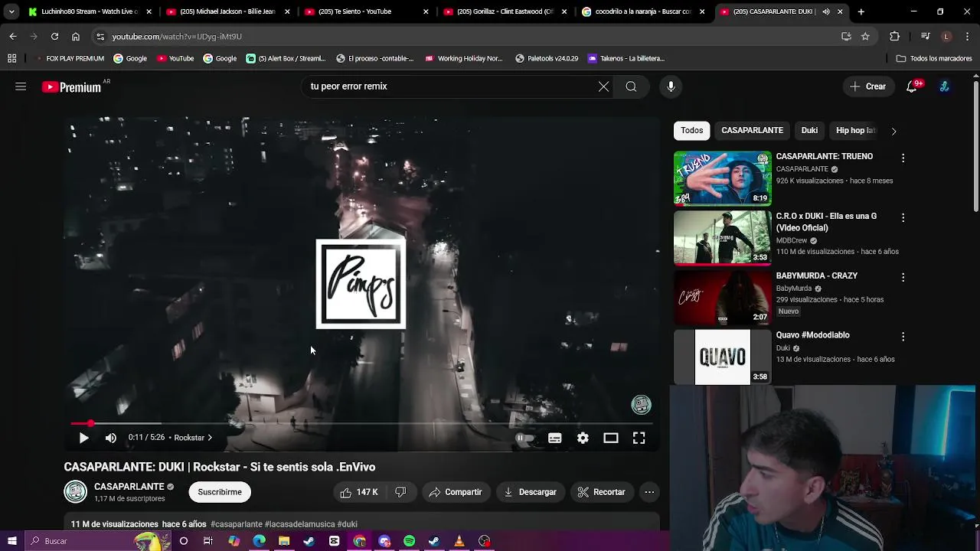Image resolution: width=980 pixels, height=551 pixels.
Task: Open the CASAPARLANTE channel name link
Action: [x=129, y=487]
